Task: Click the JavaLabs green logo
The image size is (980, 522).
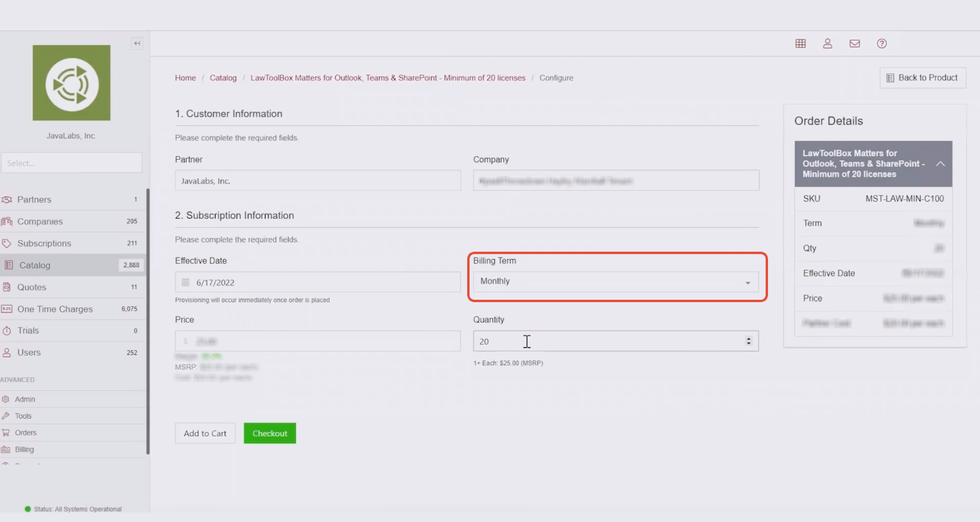Action: click(x=71, y=83)
